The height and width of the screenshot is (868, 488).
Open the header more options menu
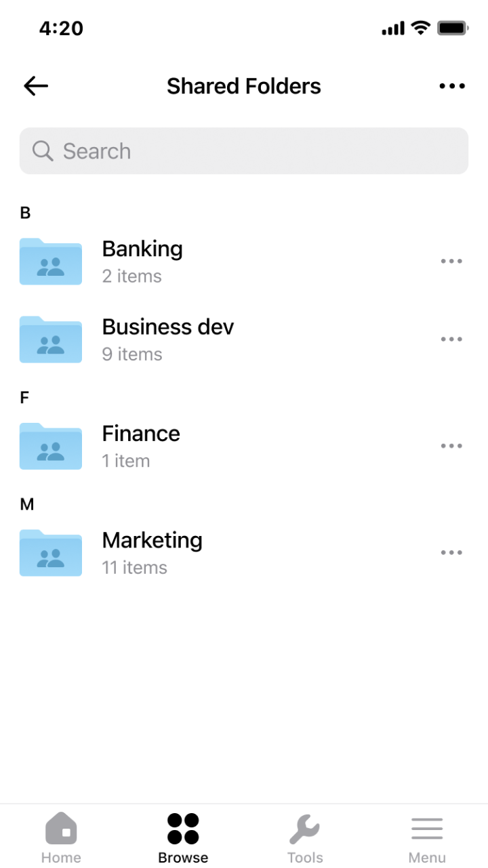(452, 86)
